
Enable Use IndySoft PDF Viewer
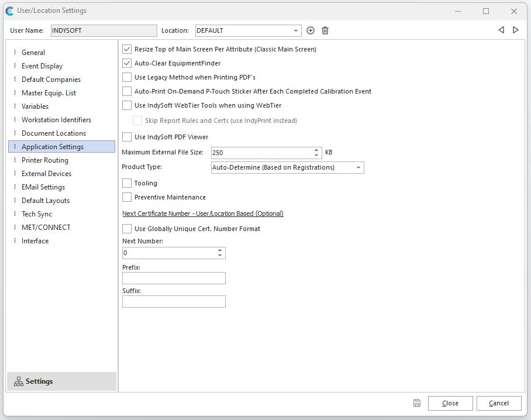pos(127,137)
